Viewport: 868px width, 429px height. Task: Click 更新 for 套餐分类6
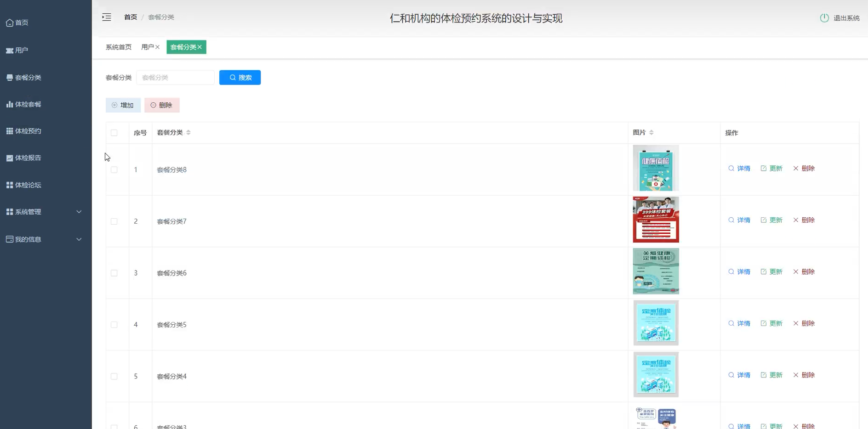coord(771,272)
